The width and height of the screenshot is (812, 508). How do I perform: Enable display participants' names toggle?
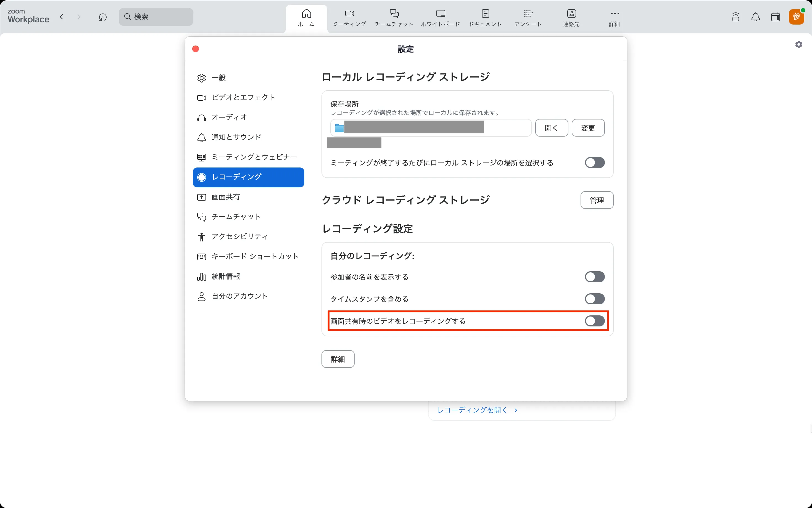coord(594,277)
